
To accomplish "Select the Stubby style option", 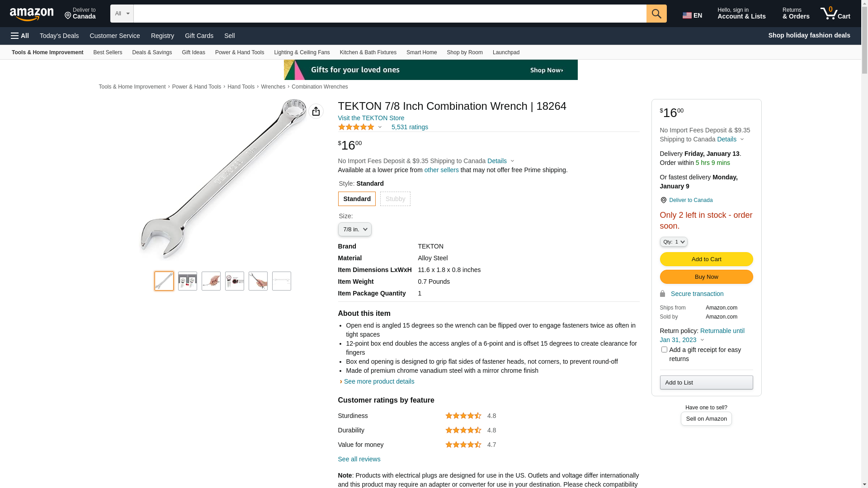I will pyautogui.click(x=395, y=199).
